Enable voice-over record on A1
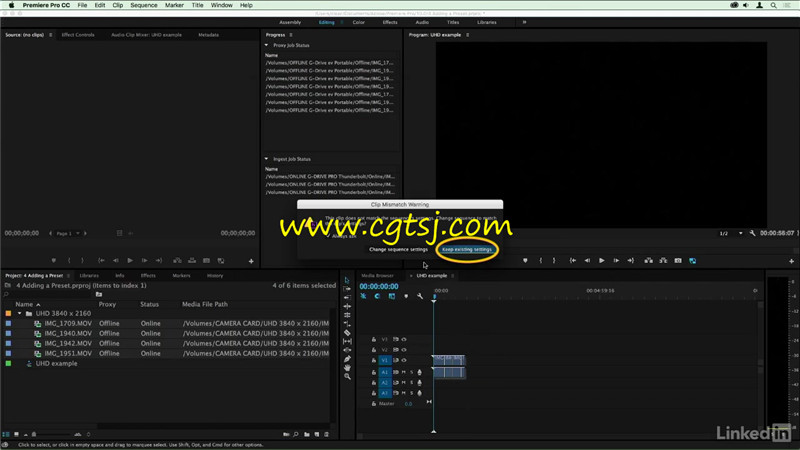This screenshot has height=450, width=800. [x=419, y=372]
